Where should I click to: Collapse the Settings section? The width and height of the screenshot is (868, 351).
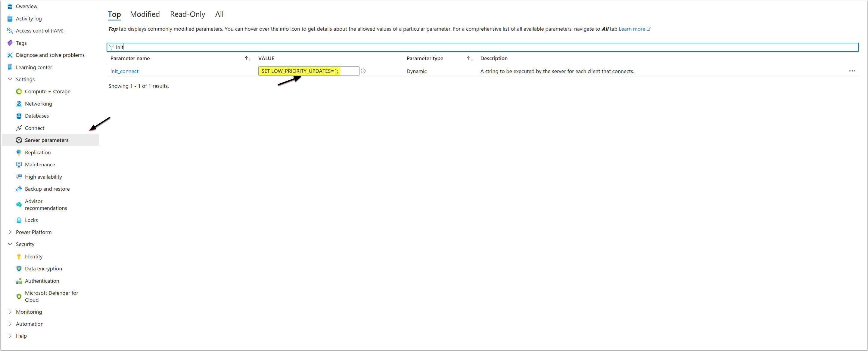tap(10, 79)
